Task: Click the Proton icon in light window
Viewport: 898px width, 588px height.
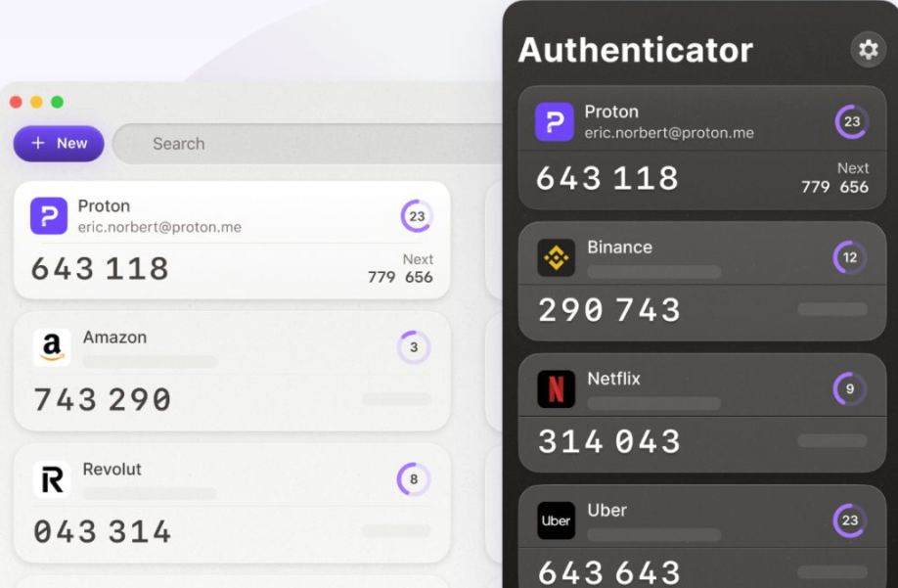Action: point(49,216)
